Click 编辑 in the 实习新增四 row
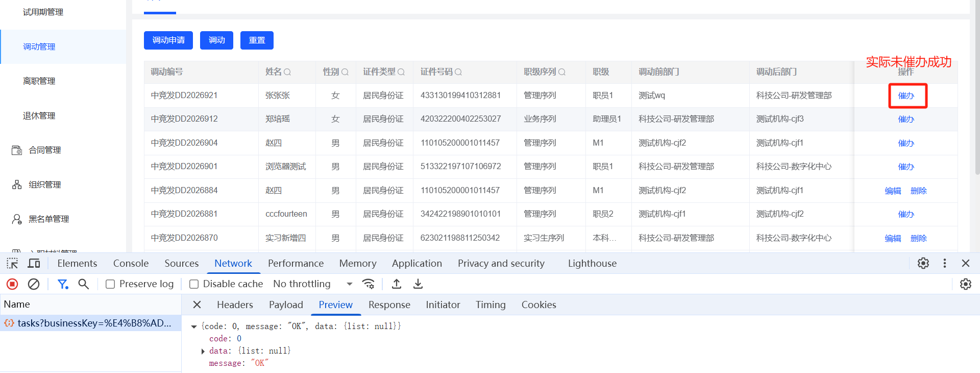The height and width of the screenshot is (373, 980). point(893,238)
